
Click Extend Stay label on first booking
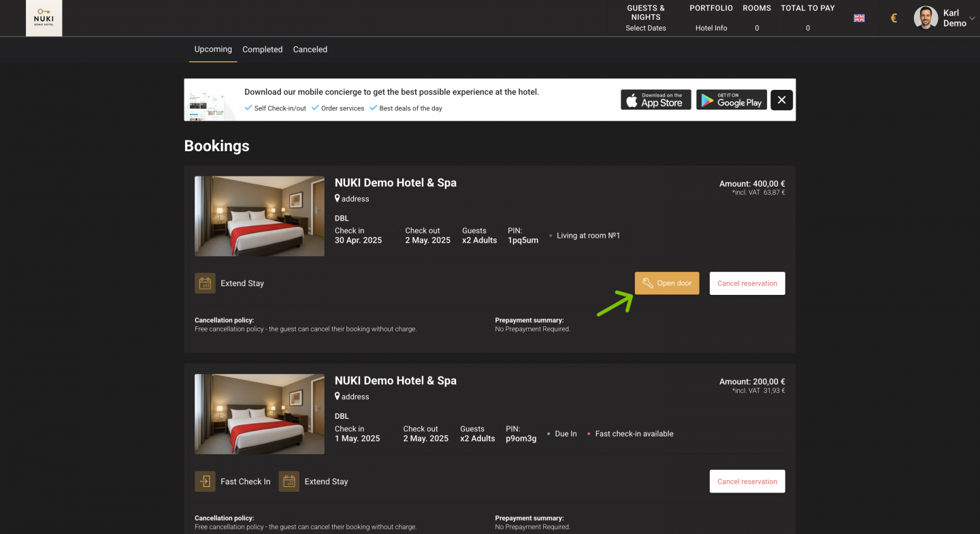(x=242, y=283)
